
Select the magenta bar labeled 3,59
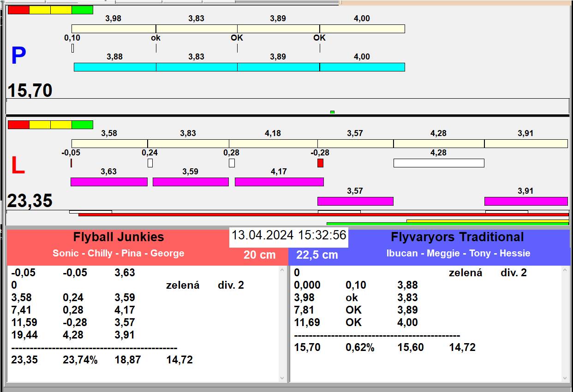point(191,182)
